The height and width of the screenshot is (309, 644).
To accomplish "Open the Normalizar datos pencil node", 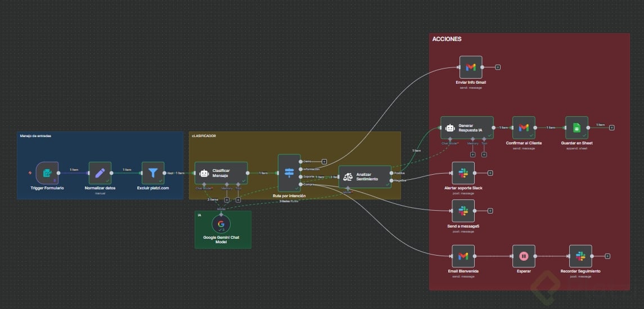I will [100, 173].
